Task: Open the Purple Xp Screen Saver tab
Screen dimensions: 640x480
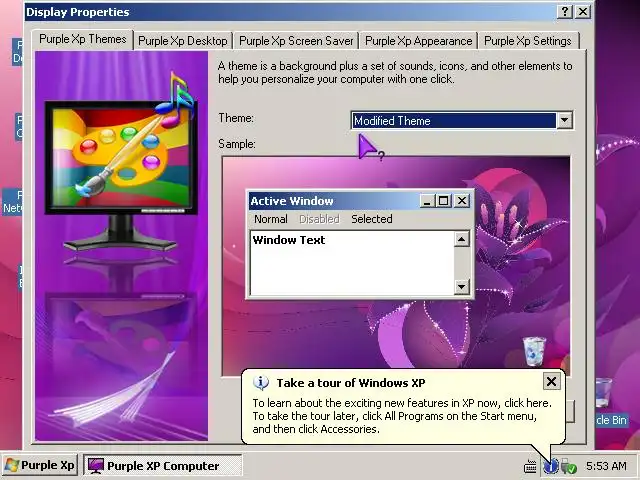Action: tap(296, 41)
